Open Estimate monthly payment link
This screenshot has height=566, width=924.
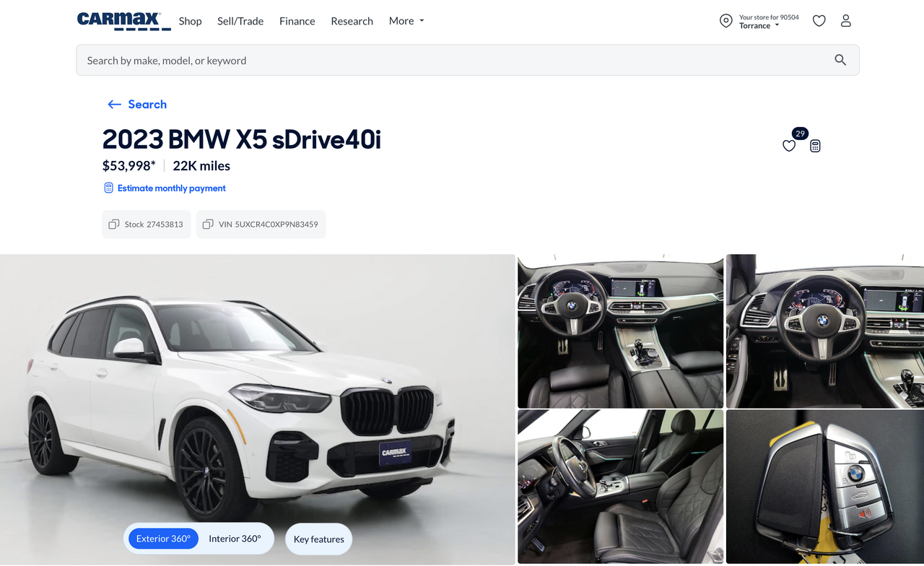point(172,188)
